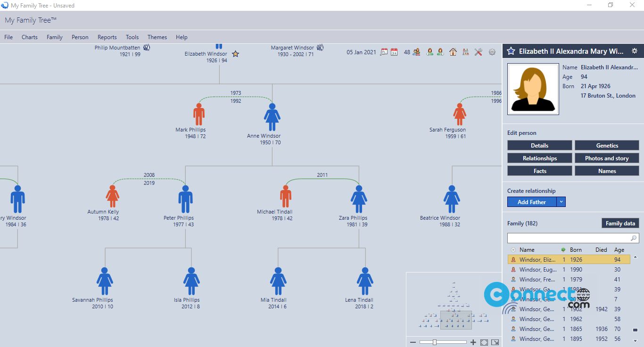The image size is (644, 347).
Task: Select the Windsor, Eug... row born 1990
Action: (x=569, y=270)
